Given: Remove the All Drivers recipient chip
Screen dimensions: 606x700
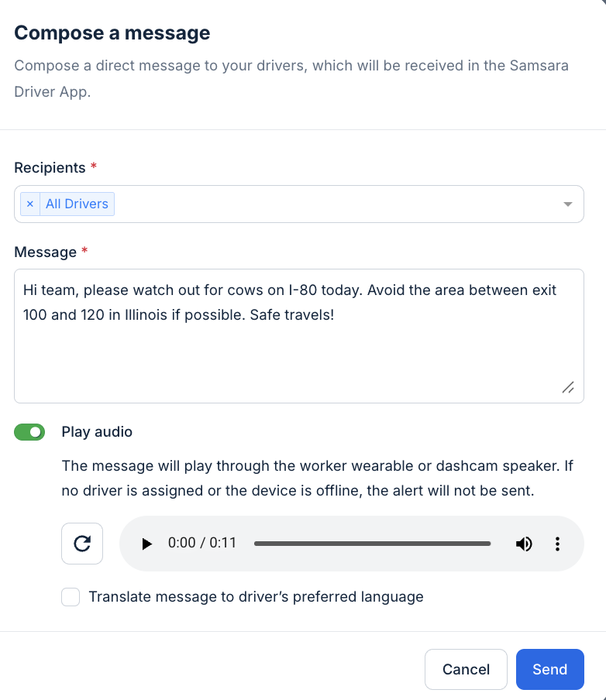Looking at the screenshot, I should (x=29, y=204).
